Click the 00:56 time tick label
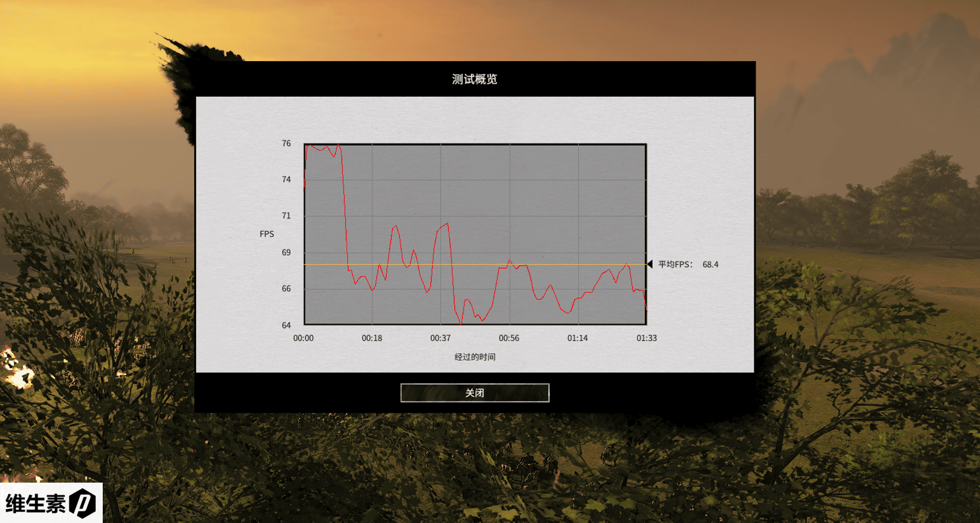The image size is (980, 523). pyautogui.click(x=509, y=338)
